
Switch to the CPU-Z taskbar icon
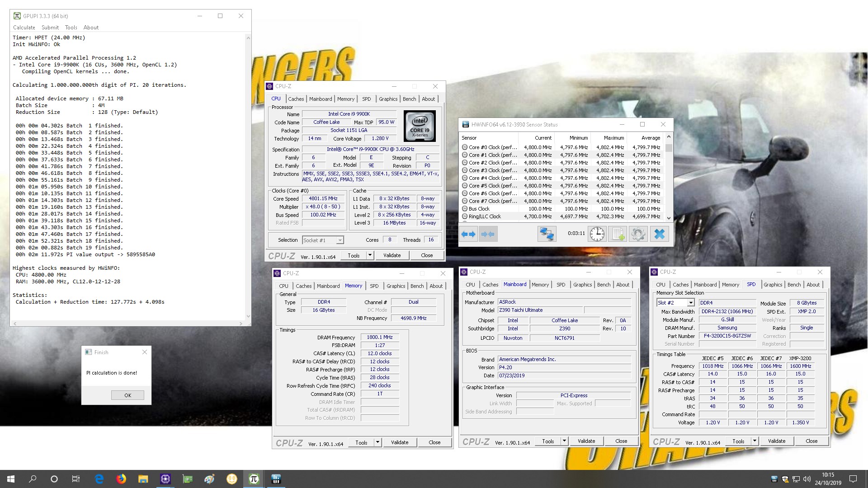(165, 479)
